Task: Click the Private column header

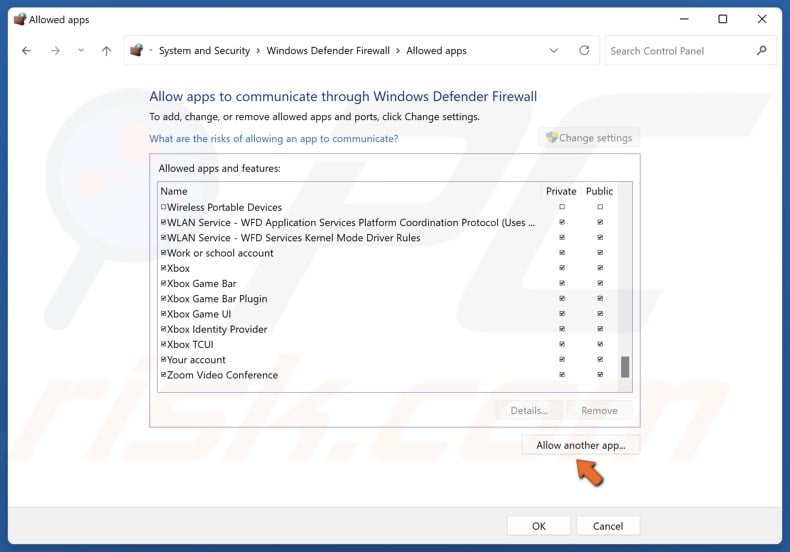Action: 561,191
